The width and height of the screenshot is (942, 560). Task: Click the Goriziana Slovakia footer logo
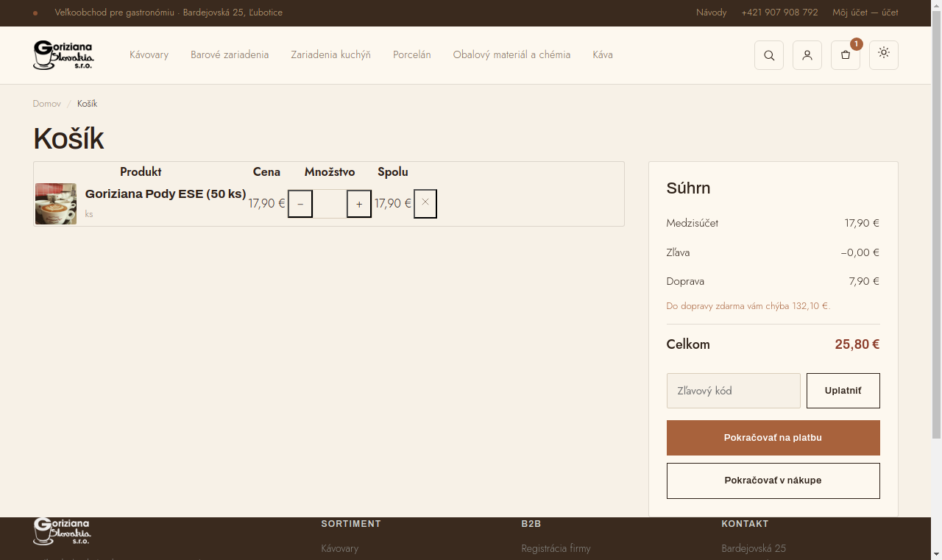tap(63, 531)
